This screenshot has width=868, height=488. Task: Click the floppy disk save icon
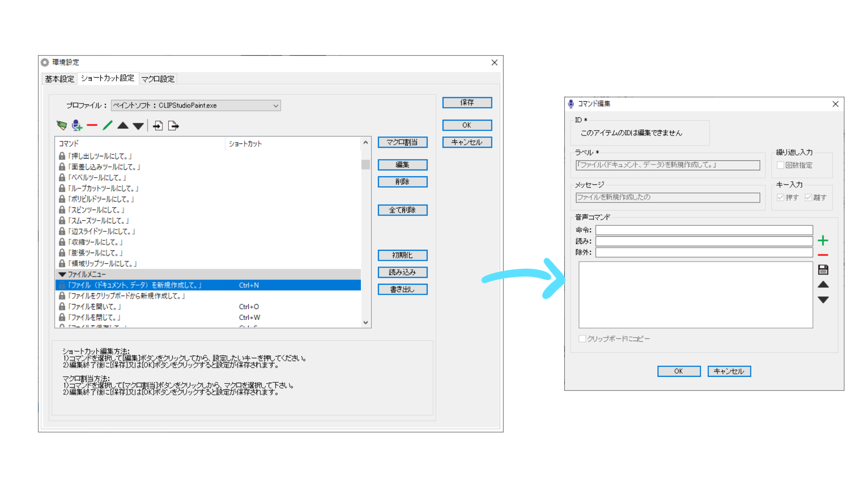point(823,270)
